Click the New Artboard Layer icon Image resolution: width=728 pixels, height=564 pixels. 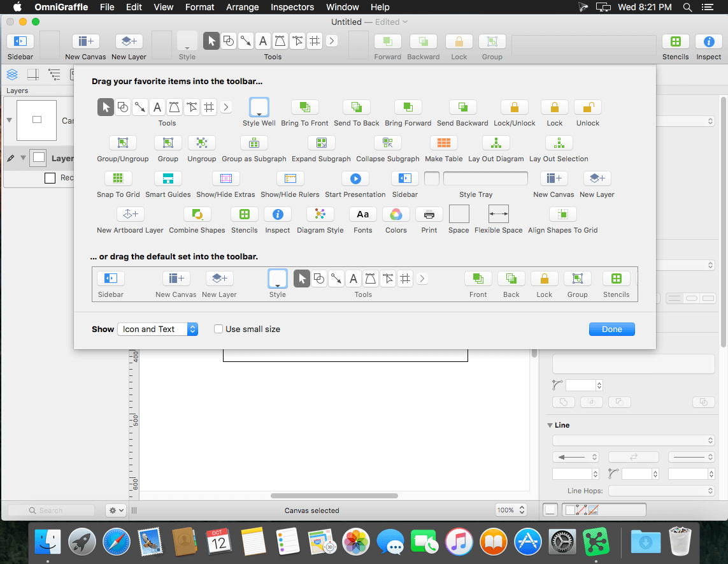131,214
